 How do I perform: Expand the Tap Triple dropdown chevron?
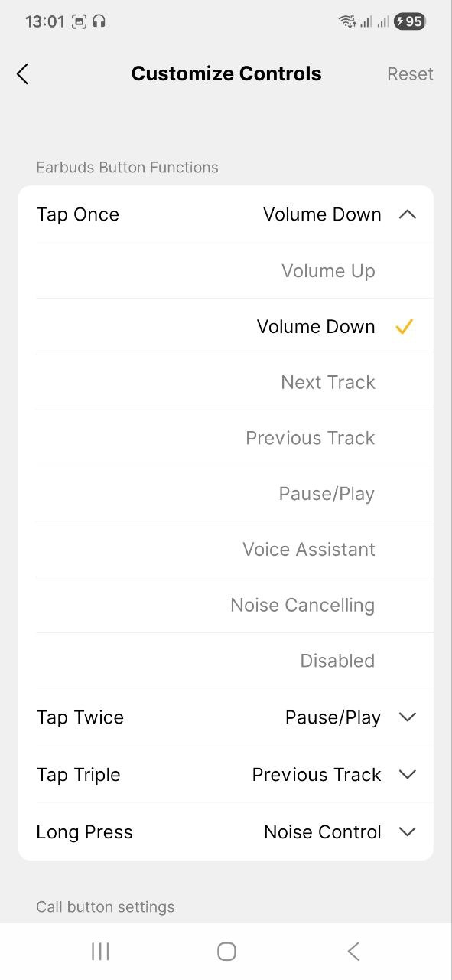pyautogui.click(x=408, y=775)
